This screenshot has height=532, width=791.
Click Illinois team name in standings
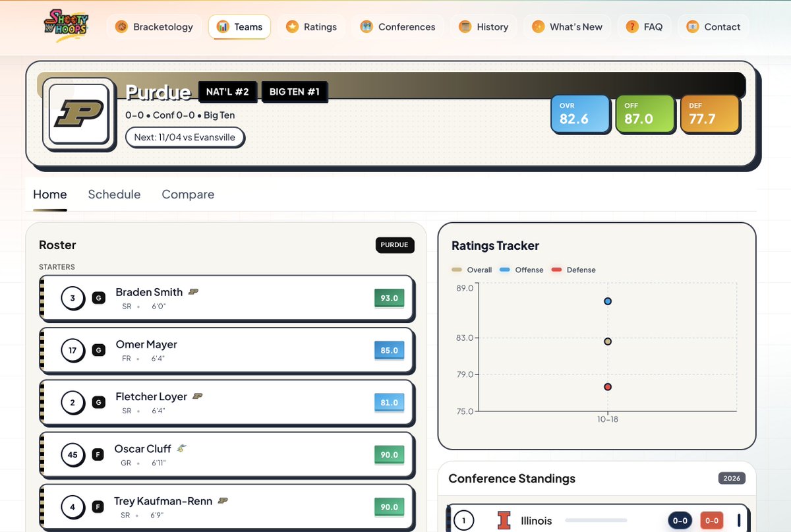click(537, 521)
